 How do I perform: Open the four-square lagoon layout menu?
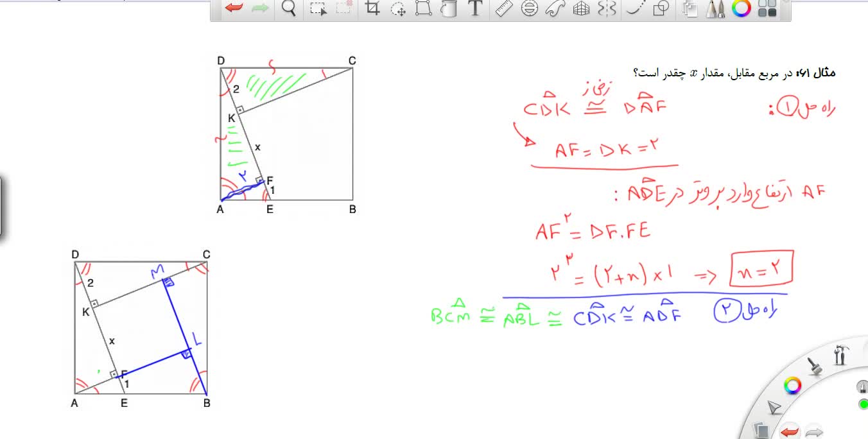[x=767, y=8]
